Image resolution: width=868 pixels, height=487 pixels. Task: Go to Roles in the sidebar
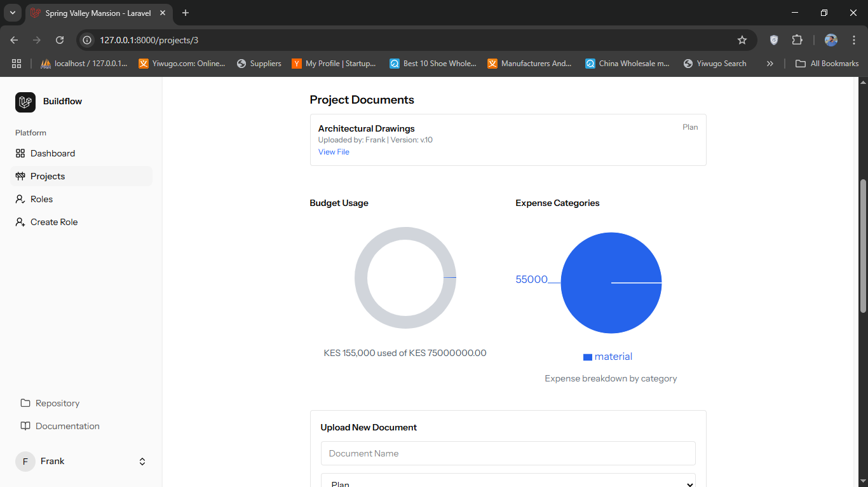(81, 199)
